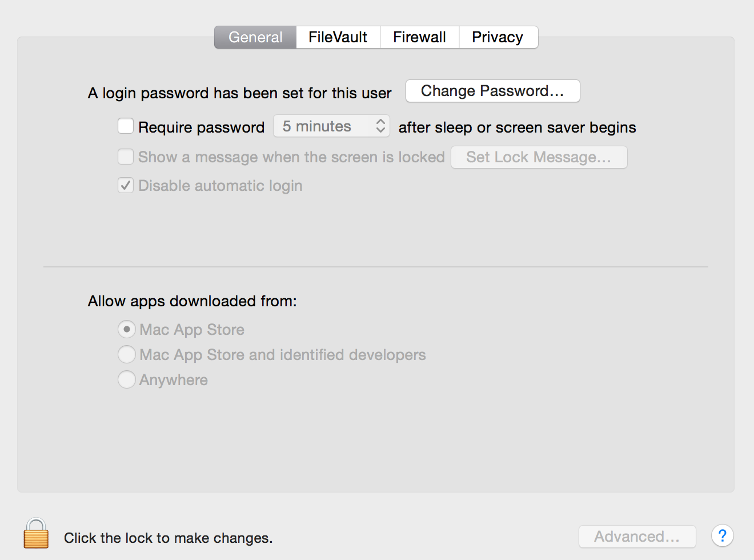
Task: Select the General tab
Action: coord(255,37)
